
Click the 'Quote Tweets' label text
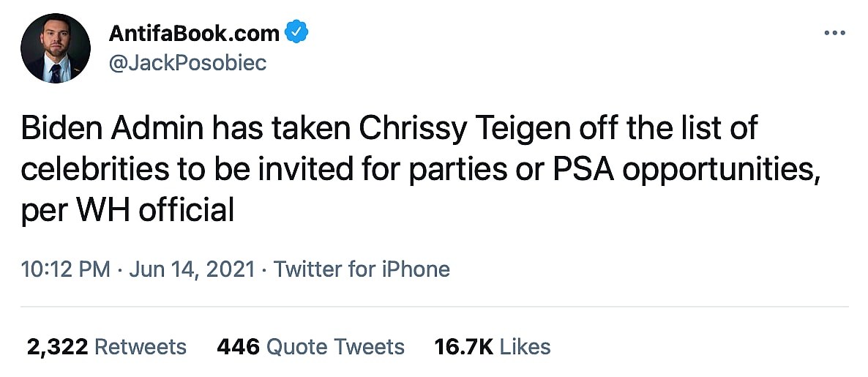click(x=335, y=346)
